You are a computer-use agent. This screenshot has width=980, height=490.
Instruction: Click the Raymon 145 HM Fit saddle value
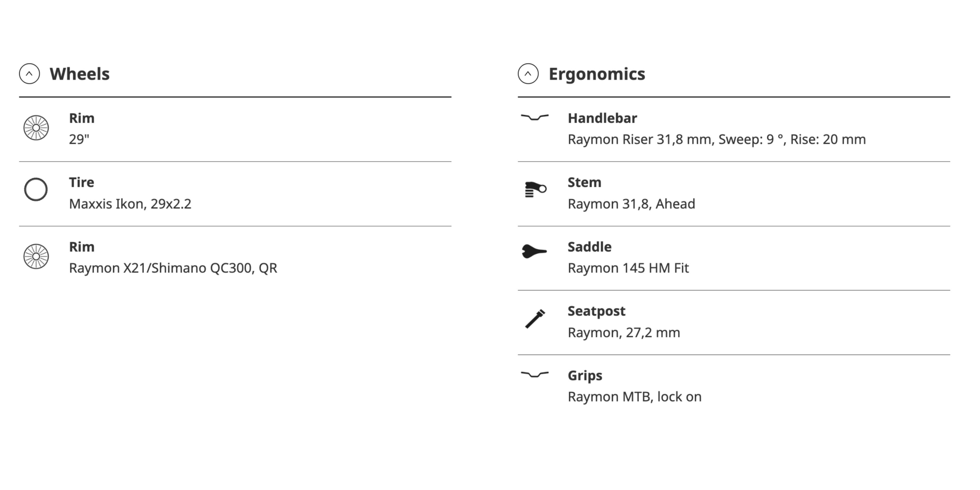click(628, 268)
